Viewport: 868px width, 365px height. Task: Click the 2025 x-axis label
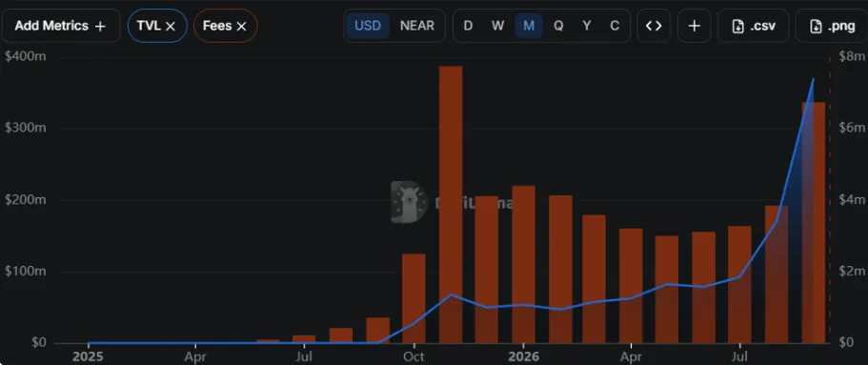pyautogui.click(x=88, y=355)
